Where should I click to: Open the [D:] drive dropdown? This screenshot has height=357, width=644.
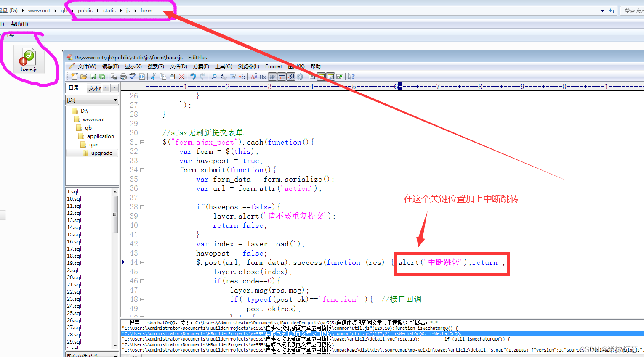tap(116, 100)
